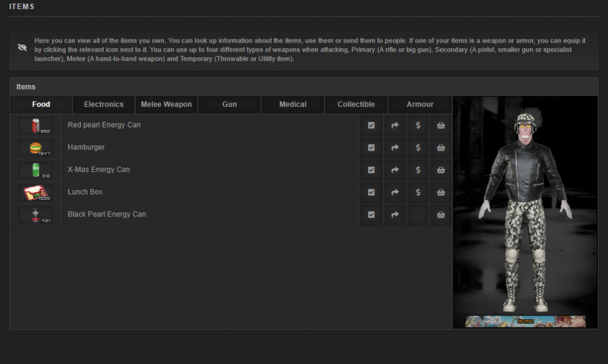This screenshot has width=608, height=364.
Task: Click the banner below the character avatar
Action: (x=525, y=321)
